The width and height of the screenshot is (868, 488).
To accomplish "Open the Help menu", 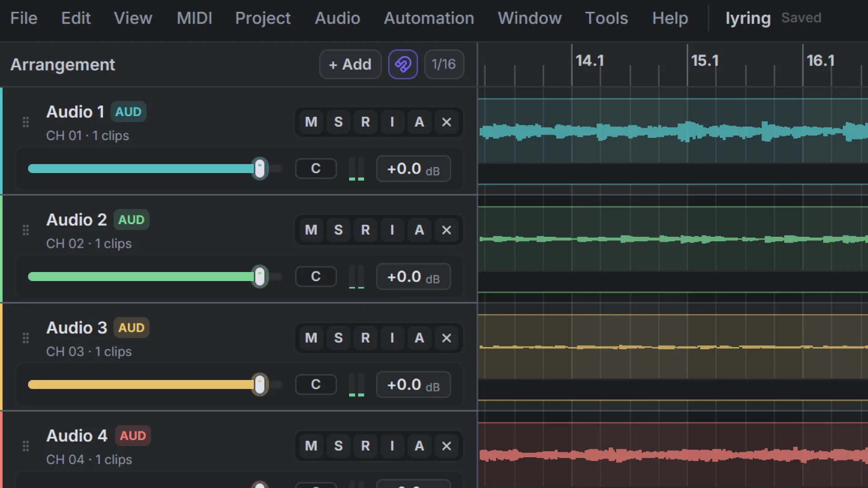I will click(670, 18).
